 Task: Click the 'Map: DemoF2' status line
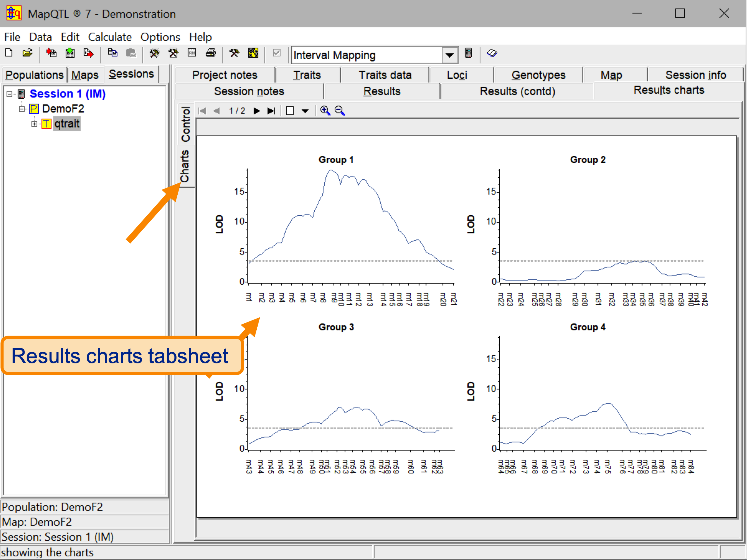pyautogui.click(x=85, y=522)
